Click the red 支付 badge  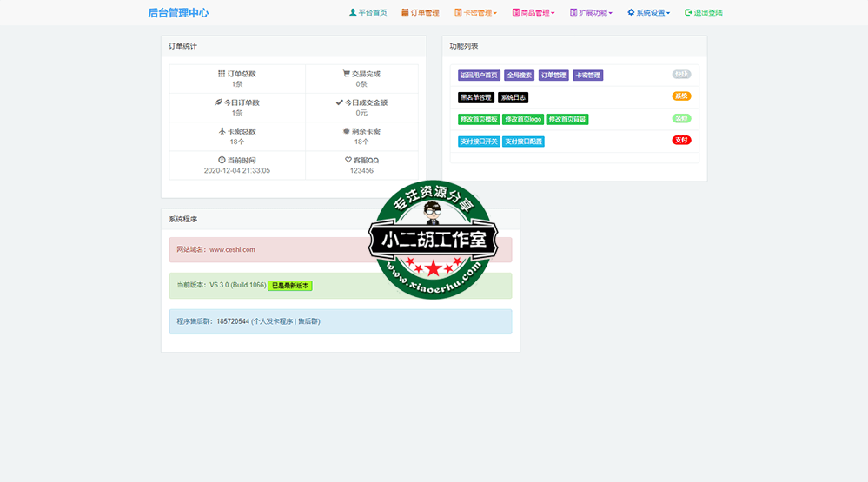[681, 140]
